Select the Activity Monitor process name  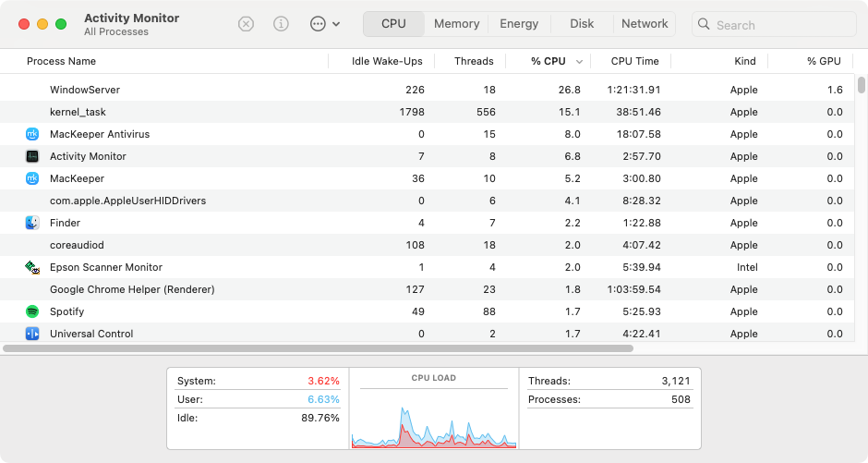[x=88, y=156]
